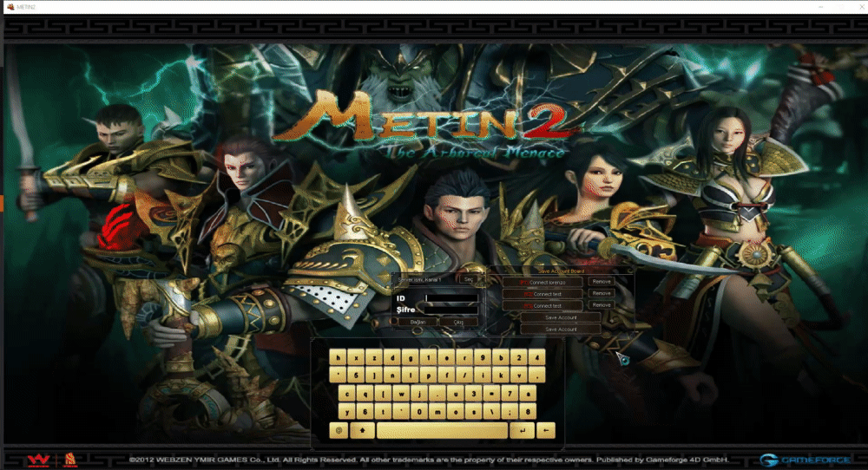
Task: Remove the saved lorenzo account
Action: (602, 282)
